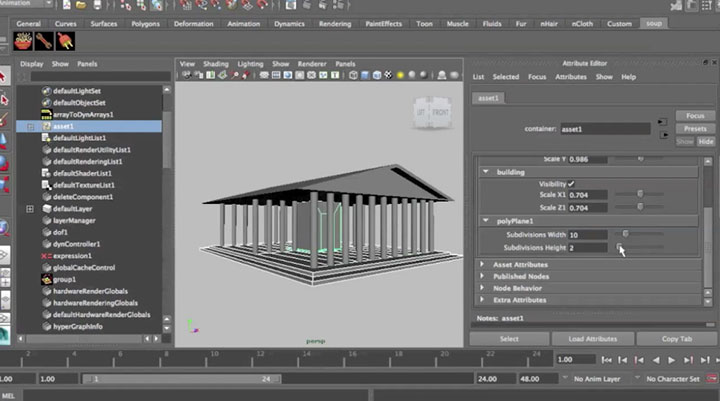720x401 pixels.
Task: Click the yellow light sphere viewport icon
Action: tap(400, 75)
